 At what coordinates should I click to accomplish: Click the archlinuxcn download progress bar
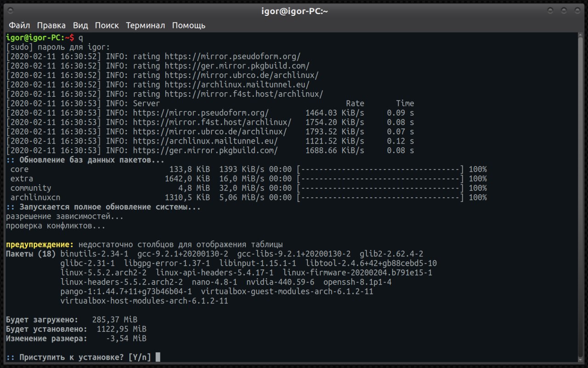pos(380,198)
